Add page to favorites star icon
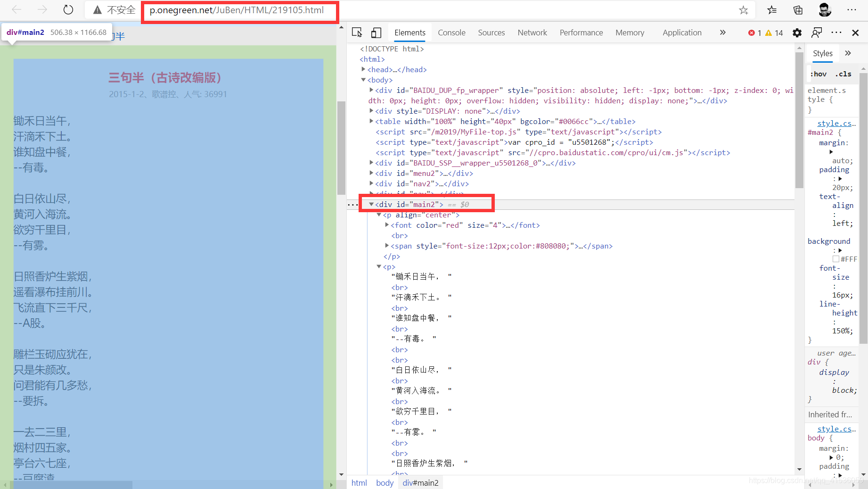The height and width of the screenshot is (489, 868). (x=744, y=10)
